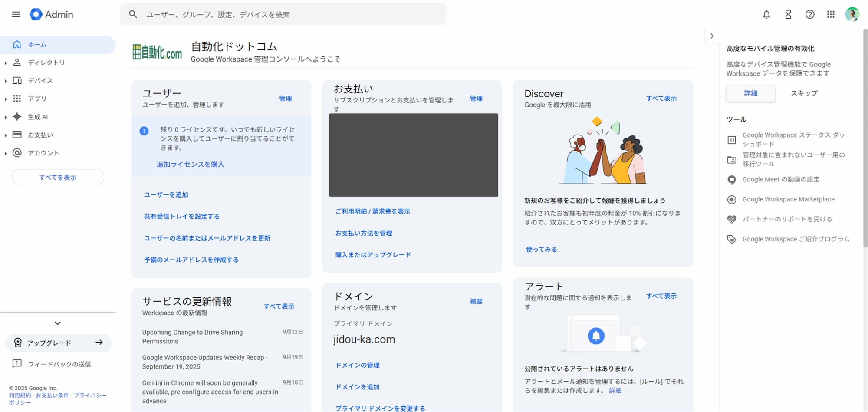Open the help question mark icon
The width and height of the screenshot is (868, 412).
(x=809, y=14)
